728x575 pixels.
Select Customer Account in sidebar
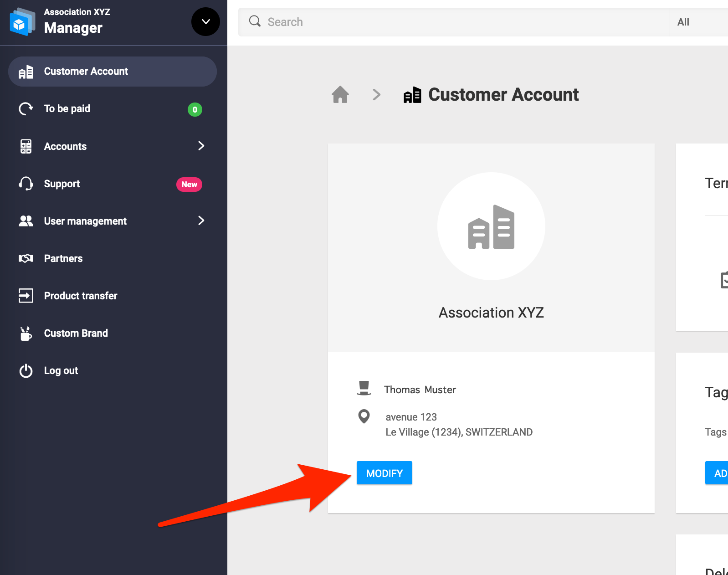[112, 72]
